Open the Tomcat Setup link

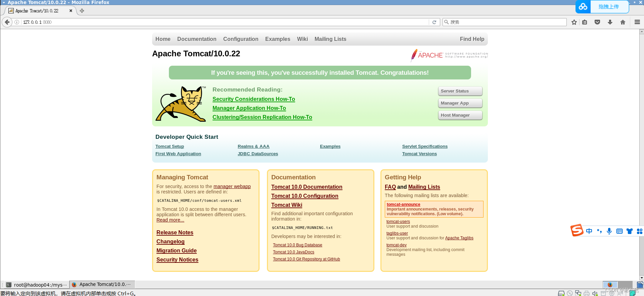[170, 146]
